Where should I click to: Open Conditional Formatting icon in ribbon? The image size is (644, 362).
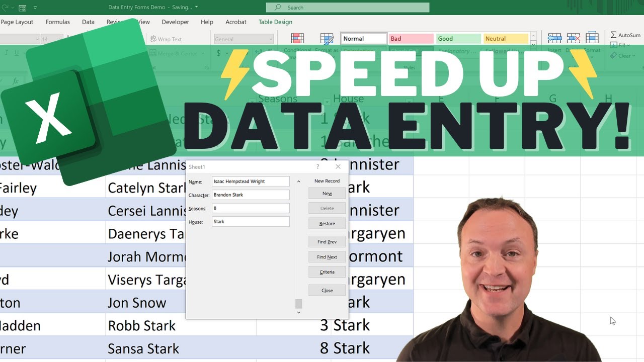coord(297,39)
